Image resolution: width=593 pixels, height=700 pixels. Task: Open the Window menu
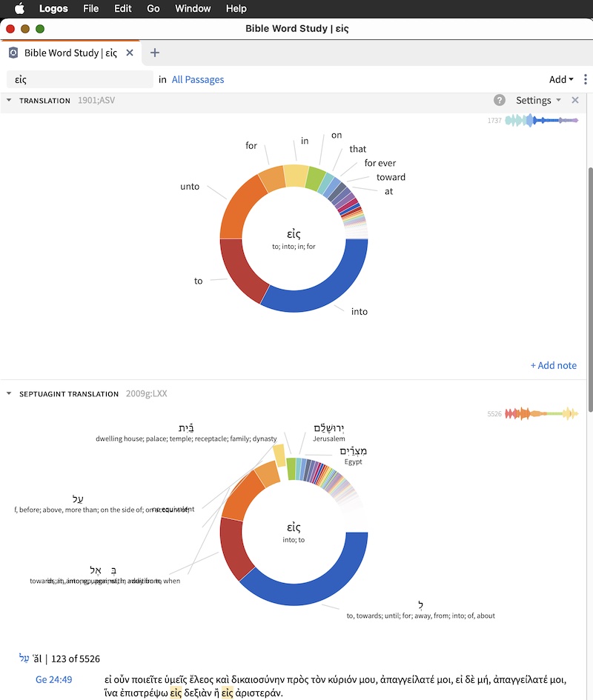193,8
